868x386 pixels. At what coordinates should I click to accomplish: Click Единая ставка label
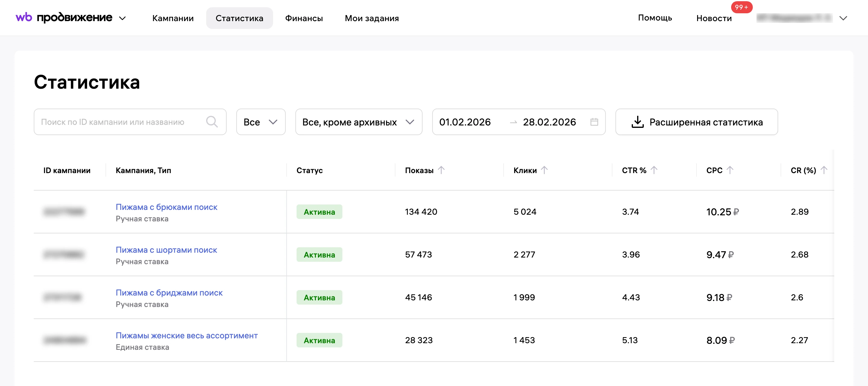click(142, 347)
